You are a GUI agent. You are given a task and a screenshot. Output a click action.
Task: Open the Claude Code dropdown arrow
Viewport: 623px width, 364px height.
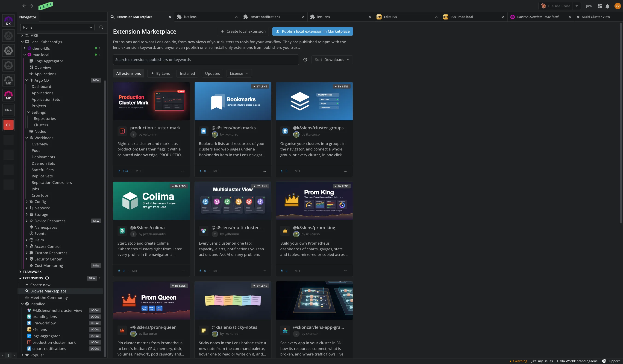[576, 6]
